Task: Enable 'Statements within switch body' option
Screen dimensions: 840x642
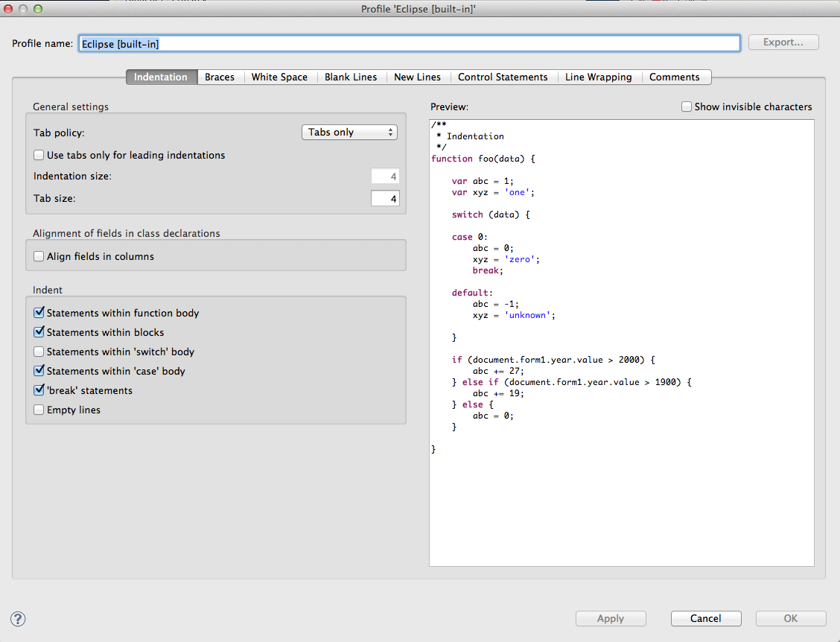Action: click(39, 352)
